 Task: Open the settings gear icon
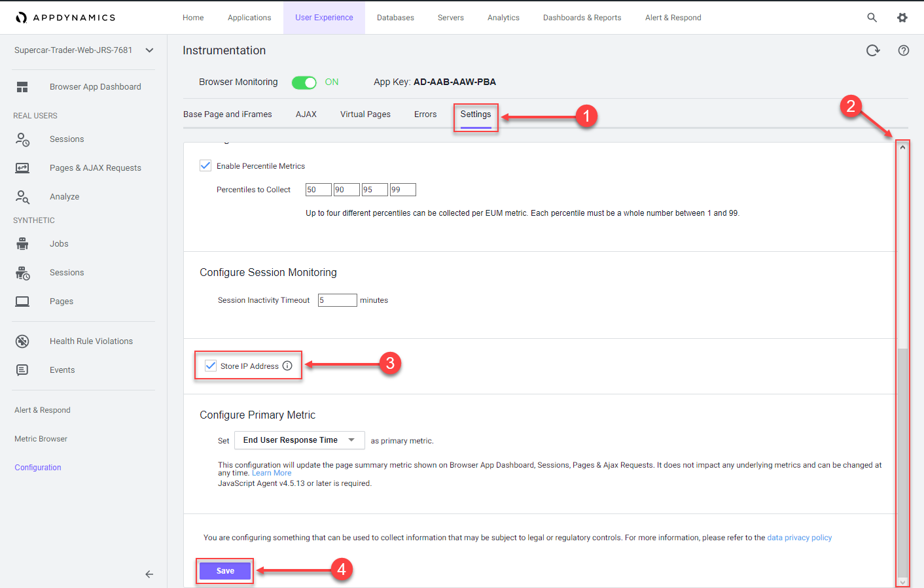pyautogui.click(x=902, y=18)
